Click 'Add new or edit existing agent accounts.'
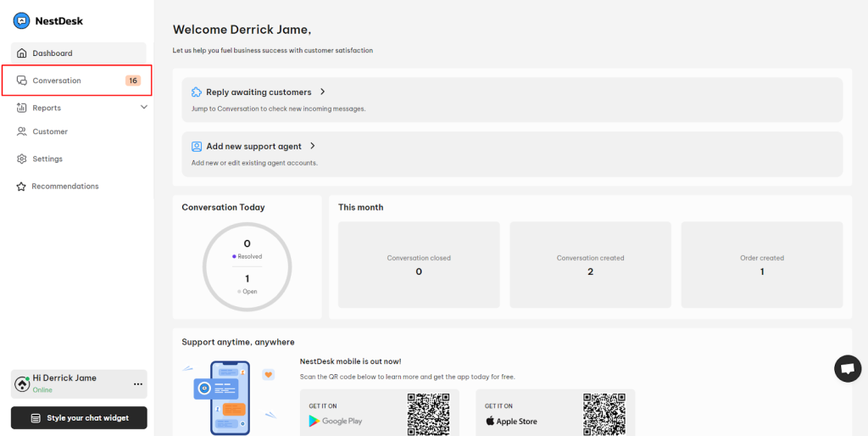868x436 pixels. (254, 163)
